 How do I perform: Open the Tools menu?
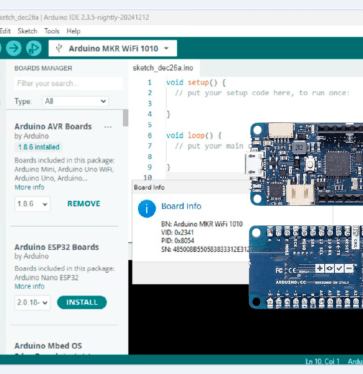tap(52, 31)
